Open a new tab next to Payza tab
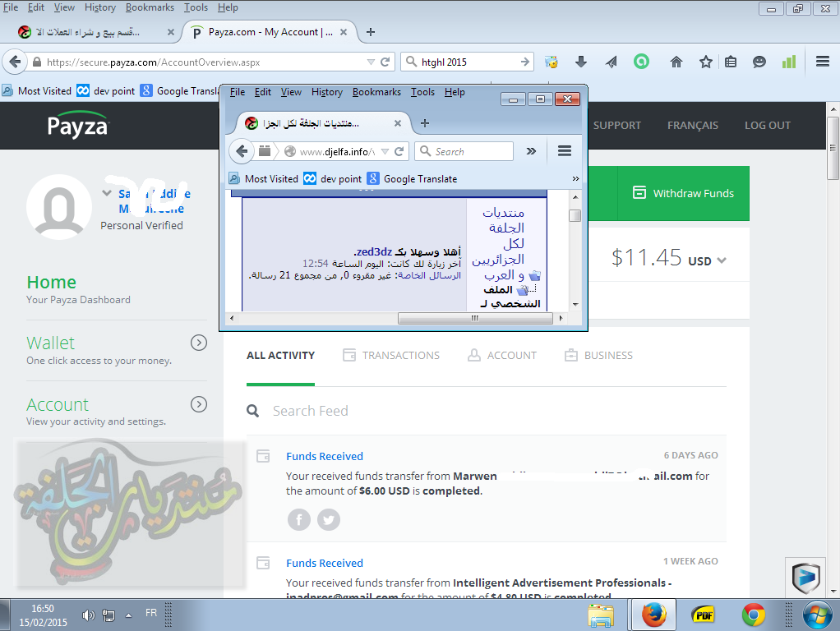Viewport: 840px width, 631px height. point(370,32)
